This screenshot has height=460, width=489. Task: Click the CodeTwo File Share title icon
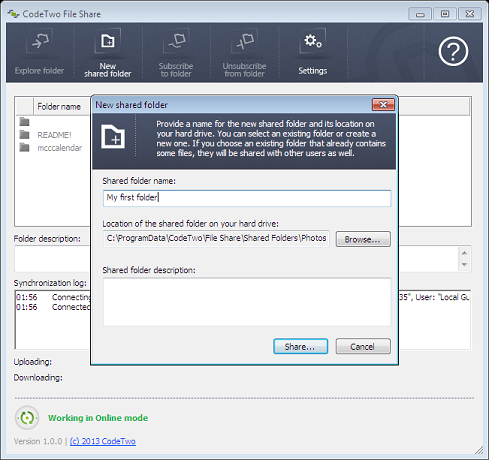coord(13,14)
